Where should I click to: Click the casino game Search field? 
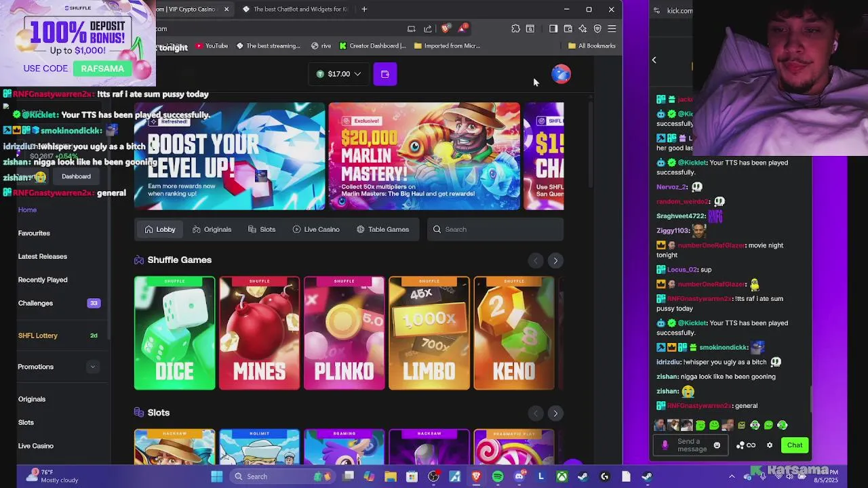[495, 229]
